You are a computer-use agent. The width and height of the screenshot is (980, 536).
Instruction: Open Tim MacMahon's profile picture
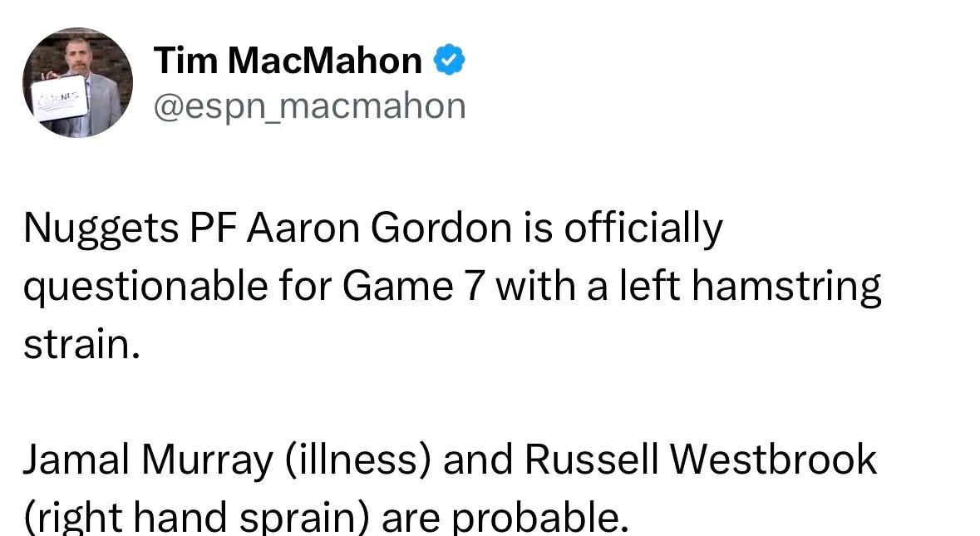tap(77, 81)
